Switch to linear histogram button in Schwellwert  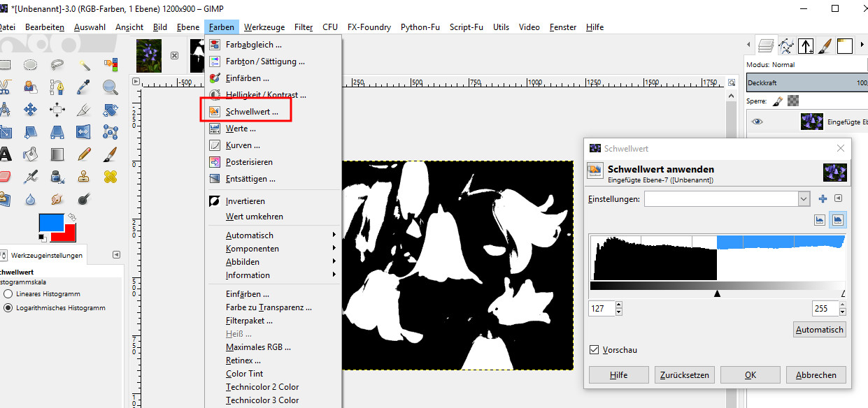pyautogui.click(x=820, y=220)
